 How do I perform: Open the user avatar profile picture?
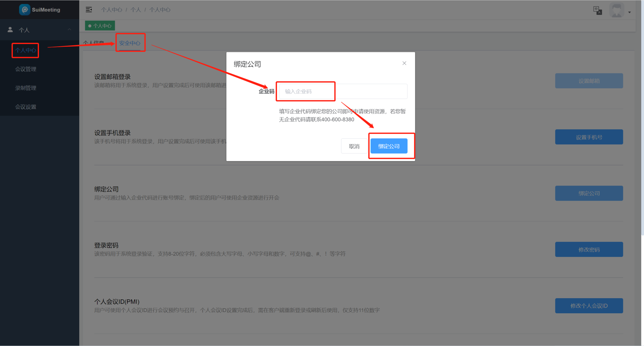616,10
